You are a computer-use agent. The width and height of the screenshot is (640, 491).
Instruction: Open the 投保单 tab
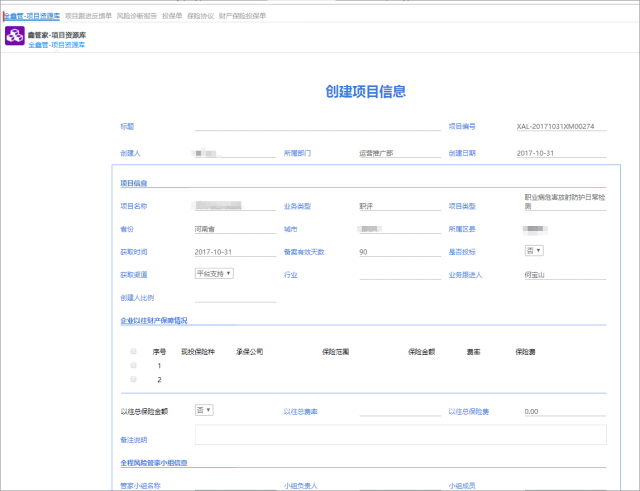coord(172,16)
